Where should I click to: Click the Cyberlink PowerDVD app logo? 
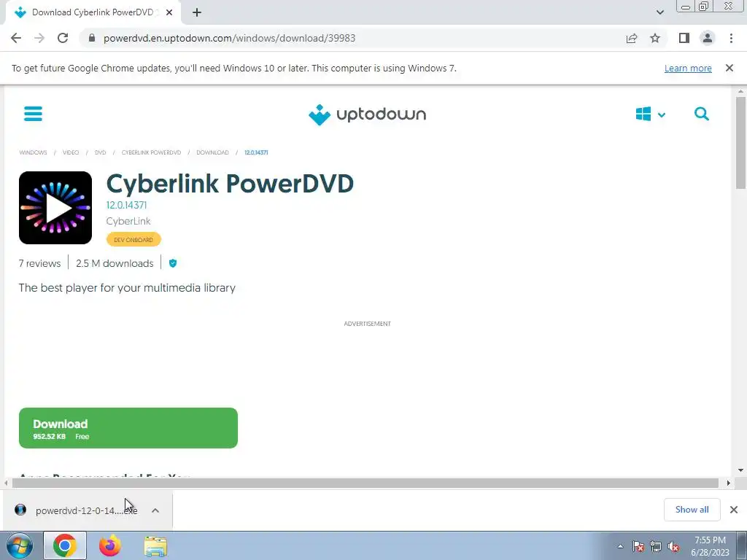[x=55, y=208]
